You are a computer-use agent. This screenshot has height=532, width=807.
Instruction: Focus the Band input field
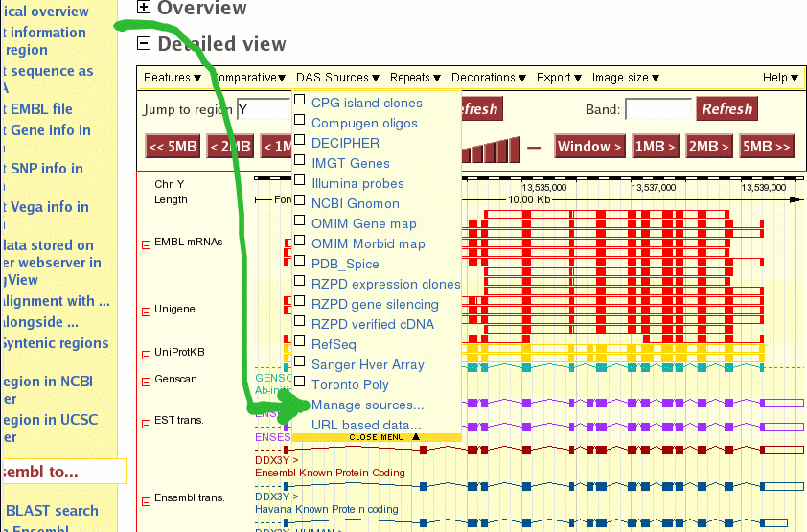pos(658,109)
